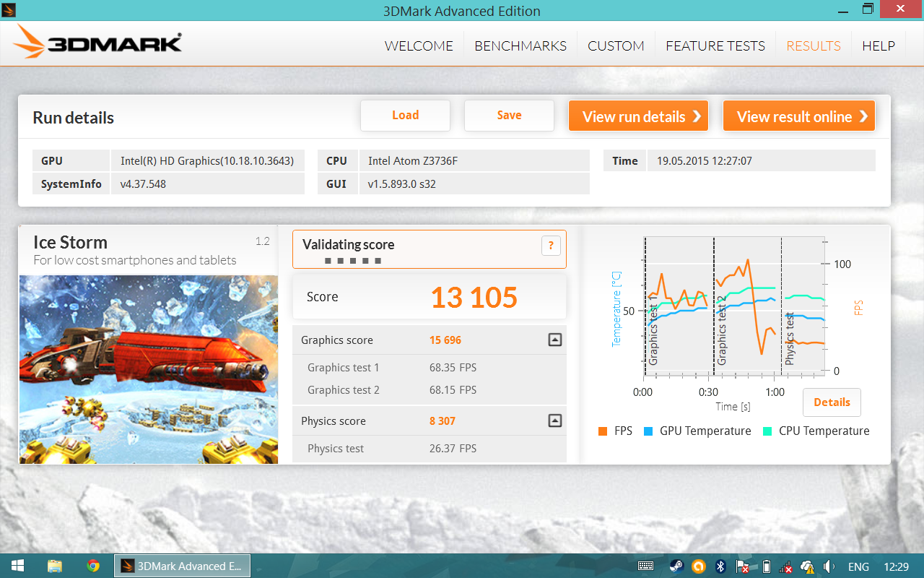Go to the Custom tab
The width and height of the screenshot is (924, 578).
click(616, 46)
